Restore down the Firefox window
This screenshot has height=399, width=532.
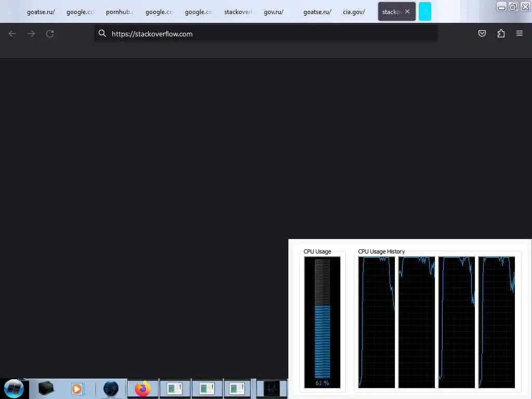[x=513, y=6]
